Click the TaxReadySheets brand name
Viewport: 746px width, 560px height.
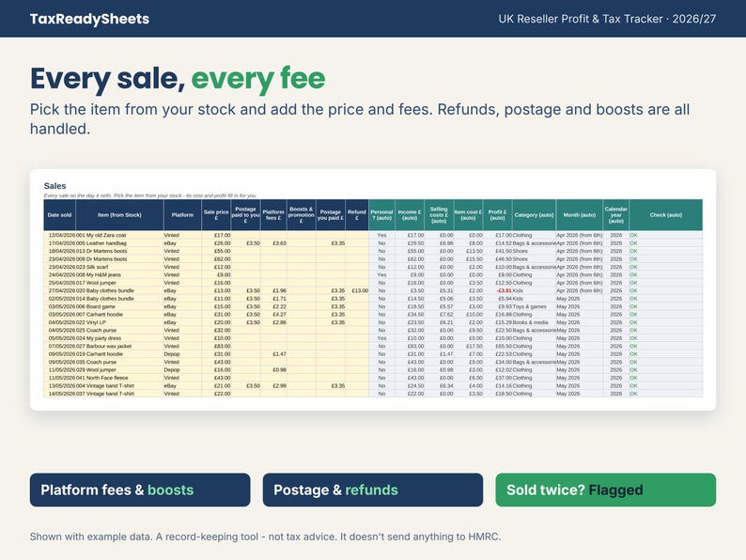click(89, 19)
